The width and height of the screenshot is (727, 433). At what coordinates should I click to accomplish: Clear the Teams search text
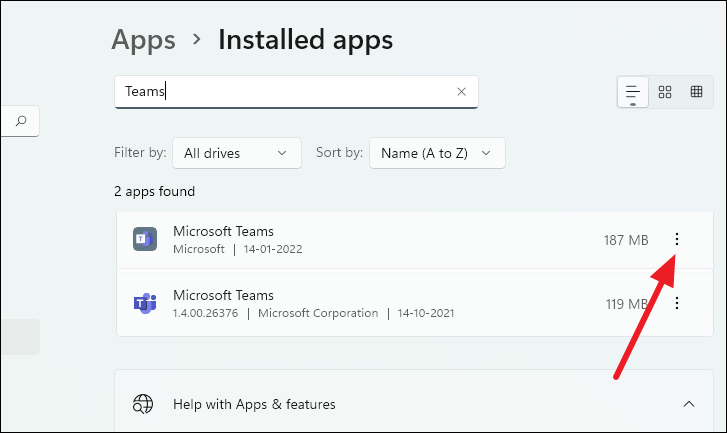coord(461,92)
